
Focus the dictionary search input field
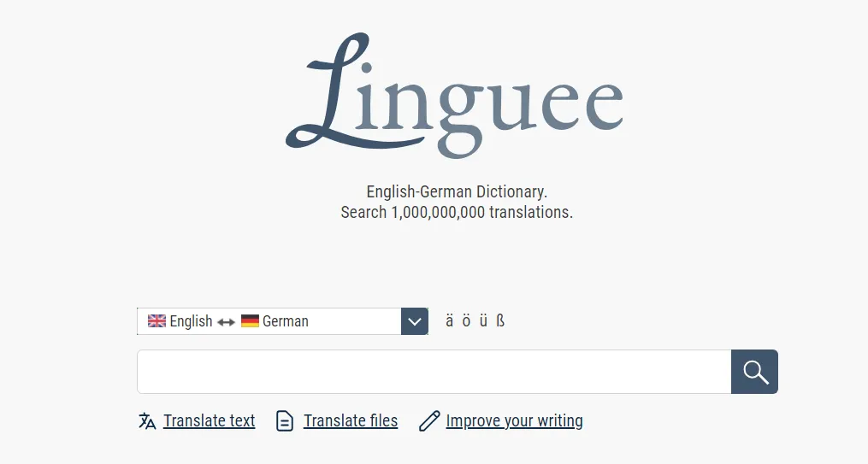click(434, 372)
